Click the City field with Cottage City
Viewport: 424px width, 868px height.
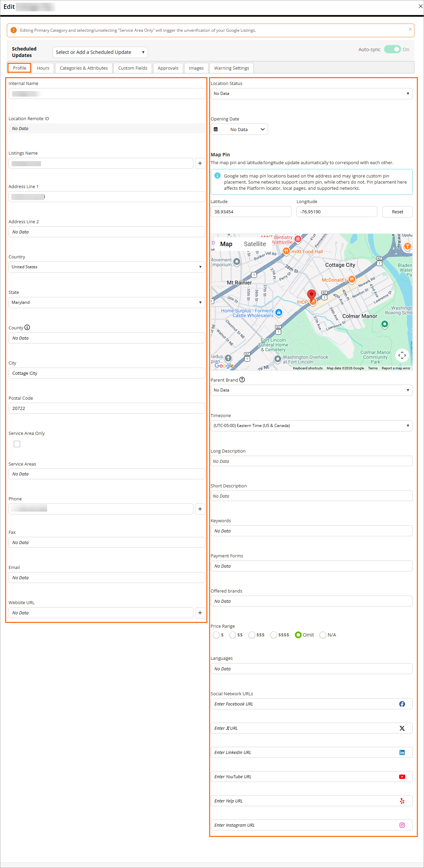click(x=107, y=373)
